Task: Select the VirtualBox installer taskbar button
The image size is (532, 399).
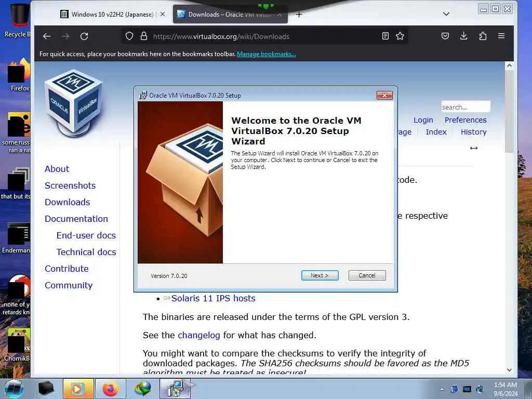Action: point(175,389)
